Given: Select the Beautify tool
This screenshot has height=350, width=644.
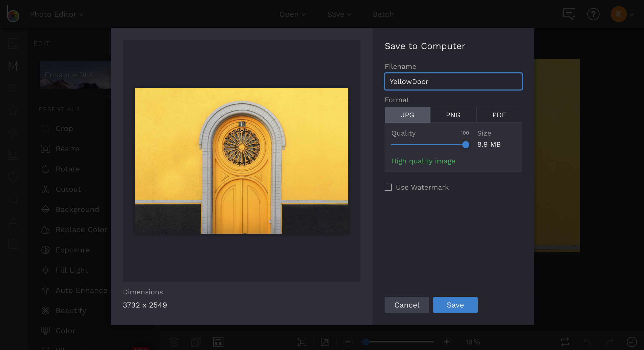Looking at the screenshot, I should (x=70, y=310).
